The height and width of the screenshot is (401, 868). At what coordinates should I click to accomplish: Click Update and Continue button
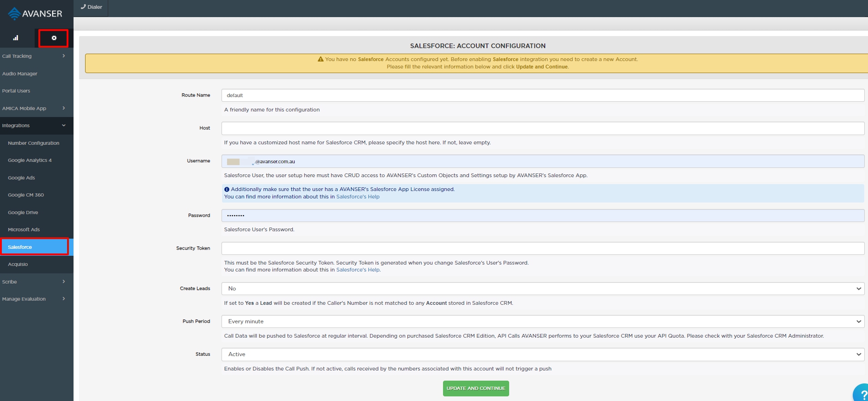(476, 389)
